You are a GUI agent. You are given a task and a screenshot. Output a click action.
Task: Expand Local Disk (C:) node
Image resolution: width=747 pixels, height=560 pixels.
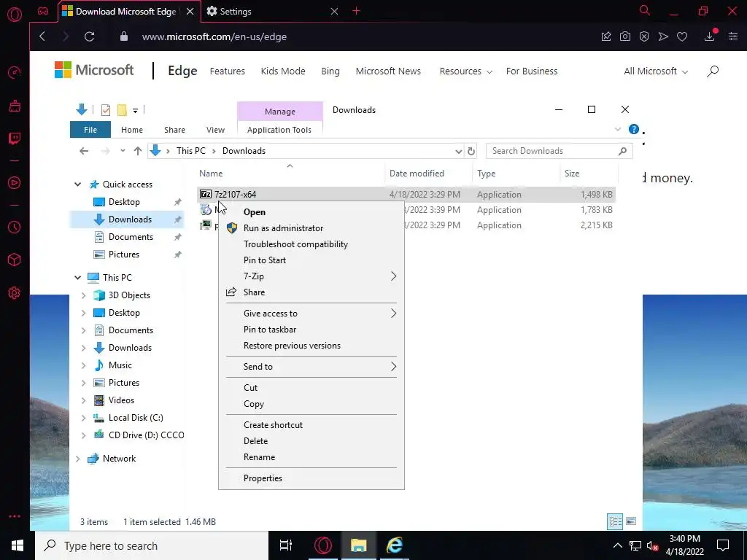tap(83, 418)
